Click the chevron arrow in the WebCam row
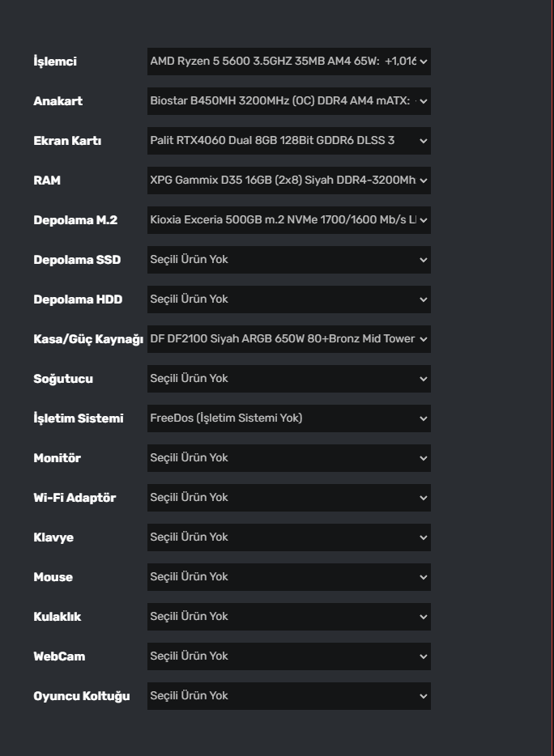 point(423,656)
